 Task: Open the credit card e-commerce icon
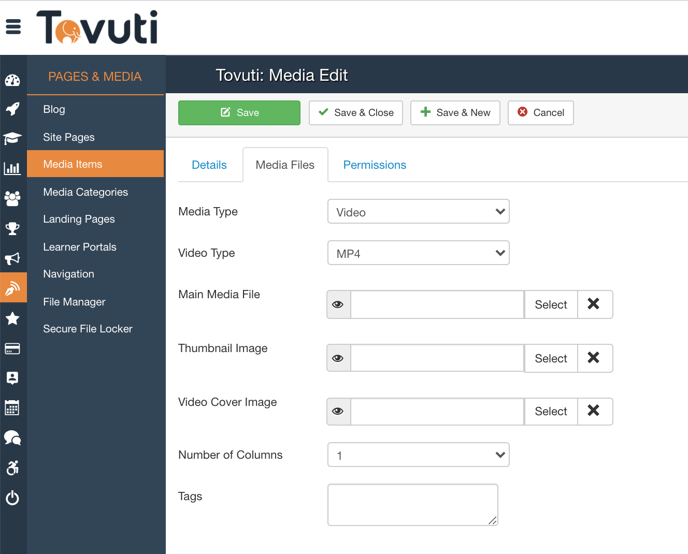pyautogui.click(x=12, y=348)
